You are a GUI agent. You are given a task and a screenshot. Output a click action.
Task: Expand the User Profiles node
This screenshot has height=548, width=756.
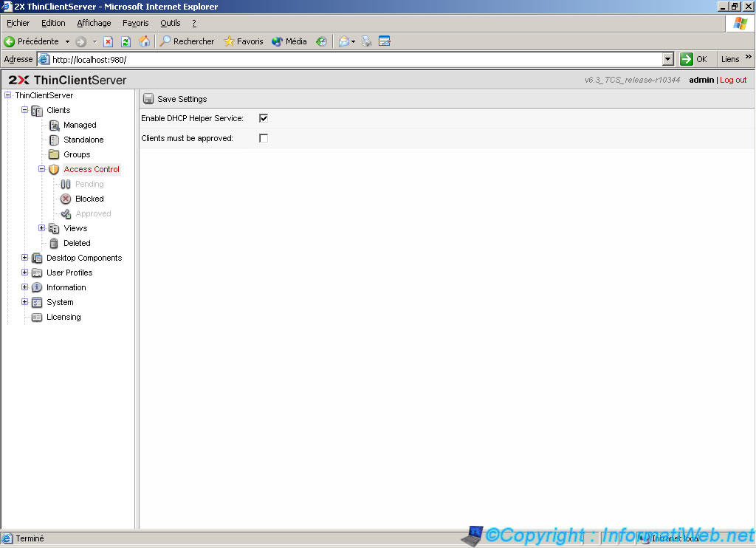(24, 272)
